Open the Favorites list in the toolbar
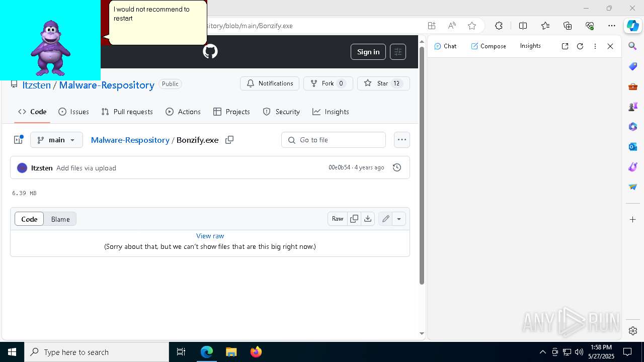 (x=545, y=26)
